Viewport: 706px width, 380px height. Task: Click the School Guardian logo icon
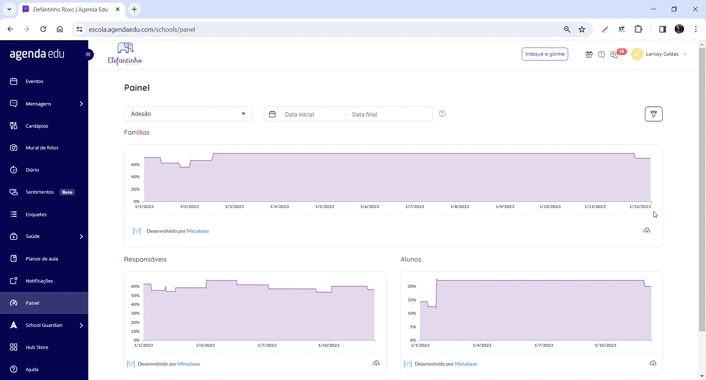[14, 325]
